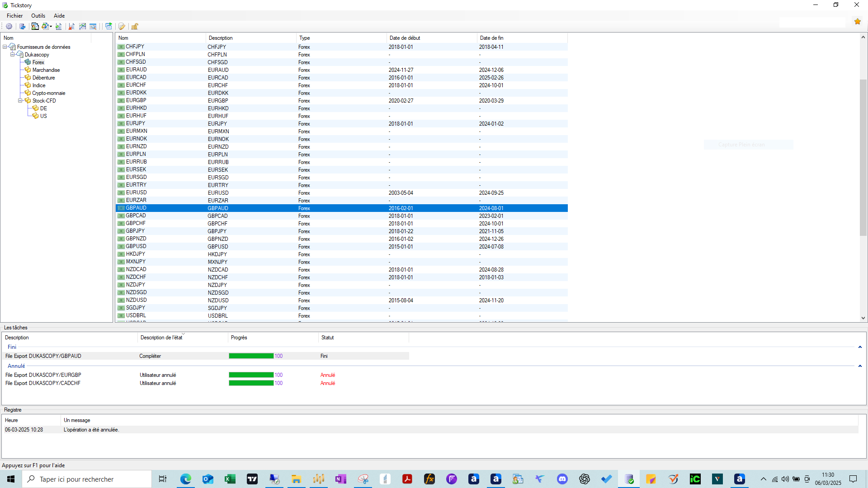Select the GBPUSD symbol row

342,247
